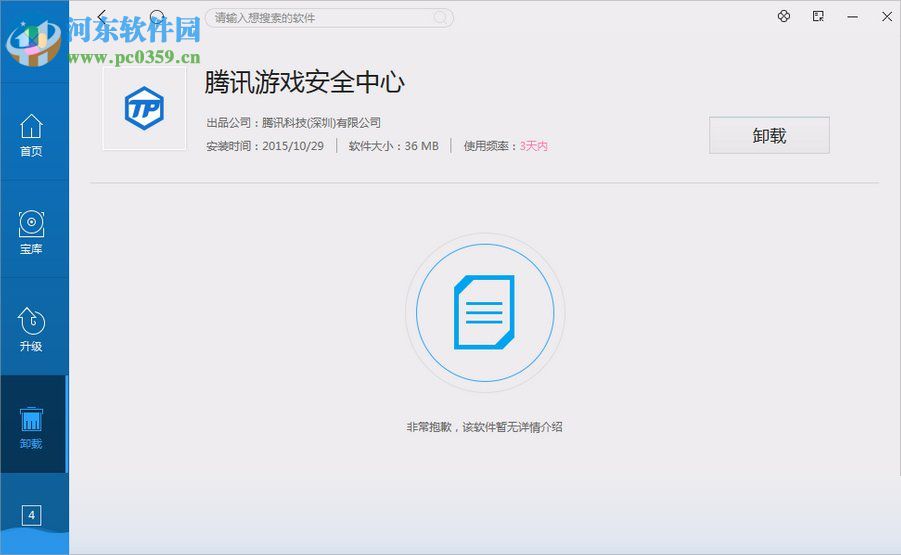Go back with the left arrow icon
This screenshot has height=555, width=901.
click(x=102, y=16)
